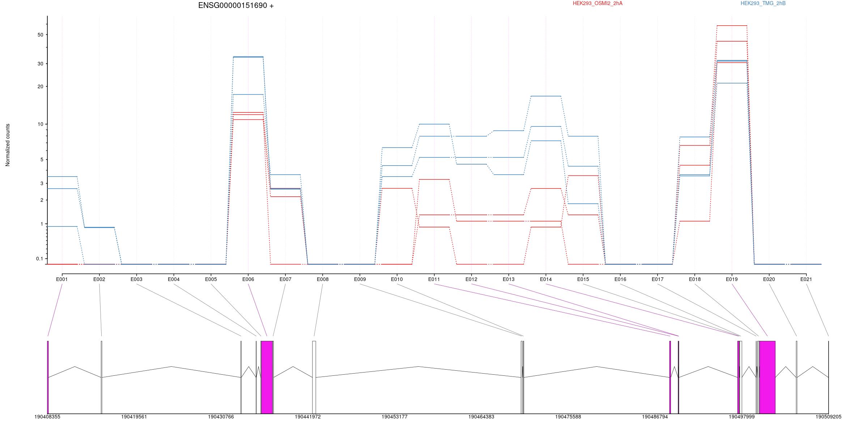Click the magenta exon block near 190430766
The image size is (868, 434).
[x=267, y=377]
